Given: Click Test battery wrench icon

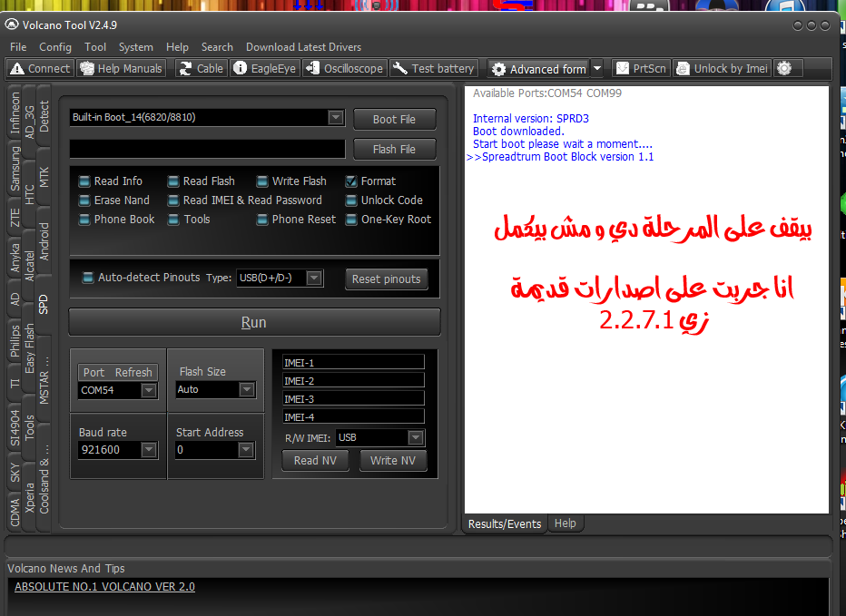Looking at the screenshot, I should 399,69.
